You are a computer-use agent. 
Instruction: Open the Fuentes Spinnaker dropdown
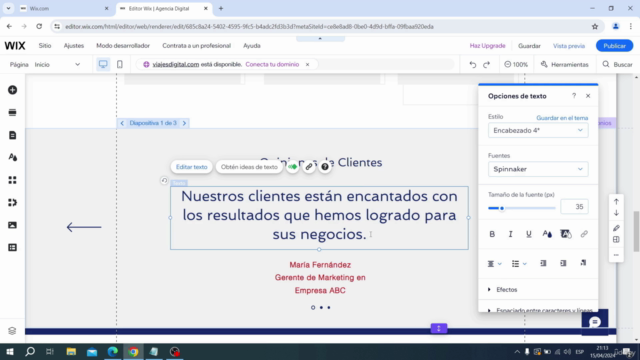[x=538, y=169]
